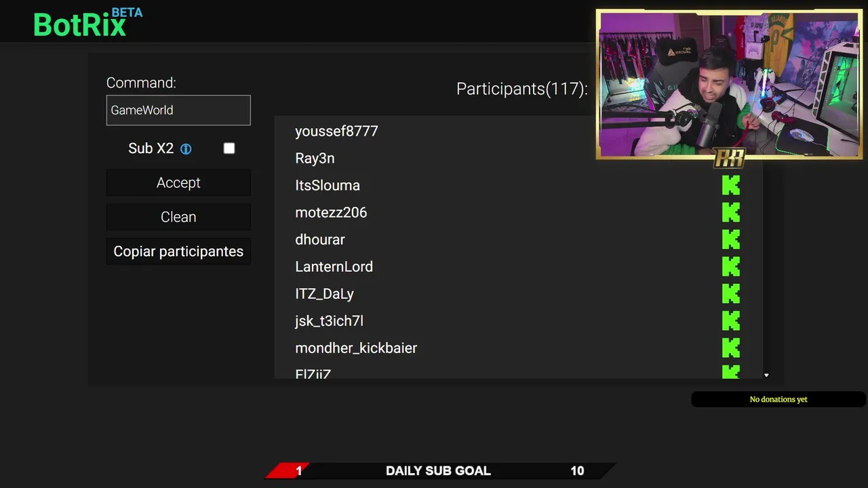The image size is (868, 488).
Task: Select participant Ray3n in the list
Action: 315,158
